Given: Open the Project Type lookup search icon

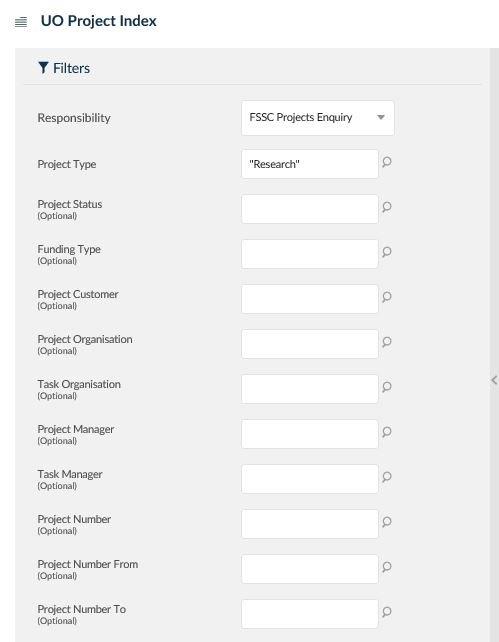Looking at the screenshot, I should tap(387, 162).
